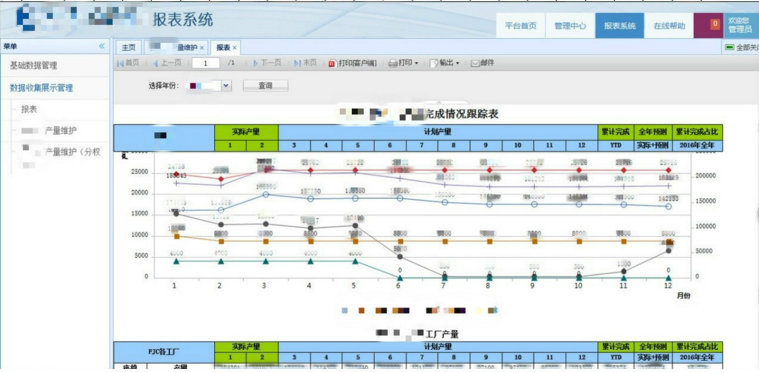Open the 报表 item in sidebar tree
The width and height of the screenshot is (759, 372).
click(29, 110)
